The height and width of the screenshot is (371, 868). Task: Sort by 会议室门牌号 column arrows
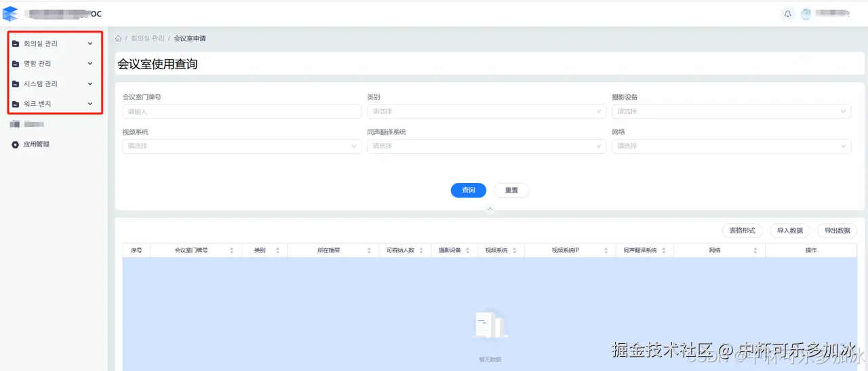[231, 250]
